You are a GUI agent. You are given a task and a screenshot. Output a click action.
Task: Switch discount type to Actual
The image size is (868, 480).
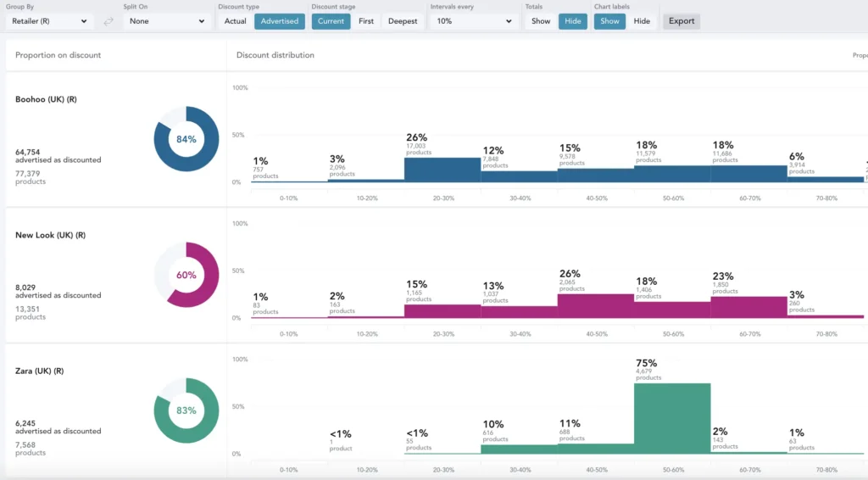pos(236,21)
